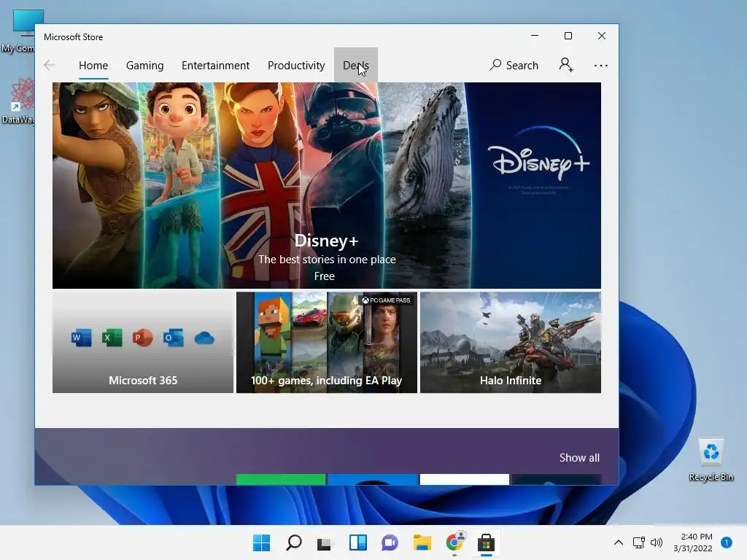The width and height of the screenshot is (747, 560).
Task: Expand the hidden system tray icons chevron
Action: pyautogui.click(x=619, y=542)
